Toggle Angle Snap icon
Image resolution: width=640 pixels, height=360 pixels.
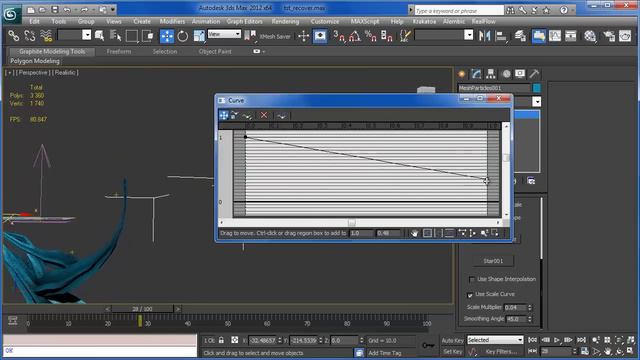[x=354, y=36]
